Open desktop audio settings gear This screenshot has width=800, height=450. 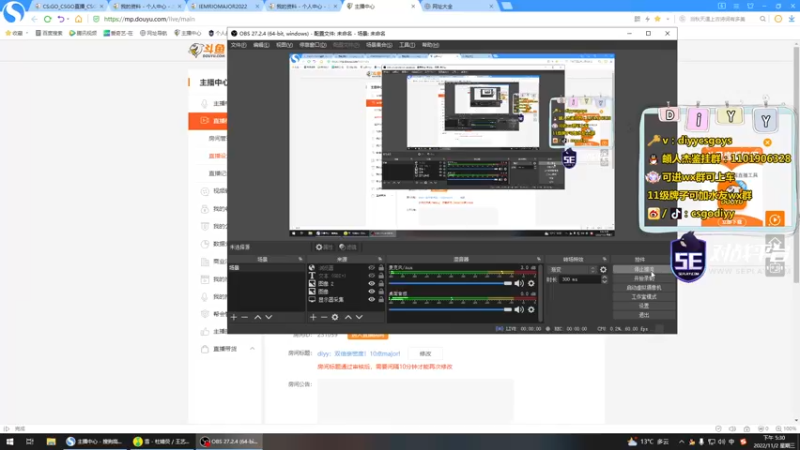coord(531,310)
